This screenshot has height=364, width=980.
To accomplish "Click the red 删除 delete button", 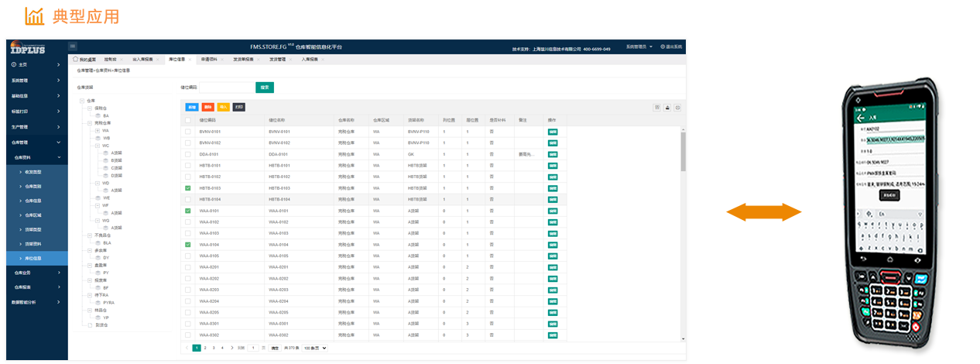I will [207, 107].
